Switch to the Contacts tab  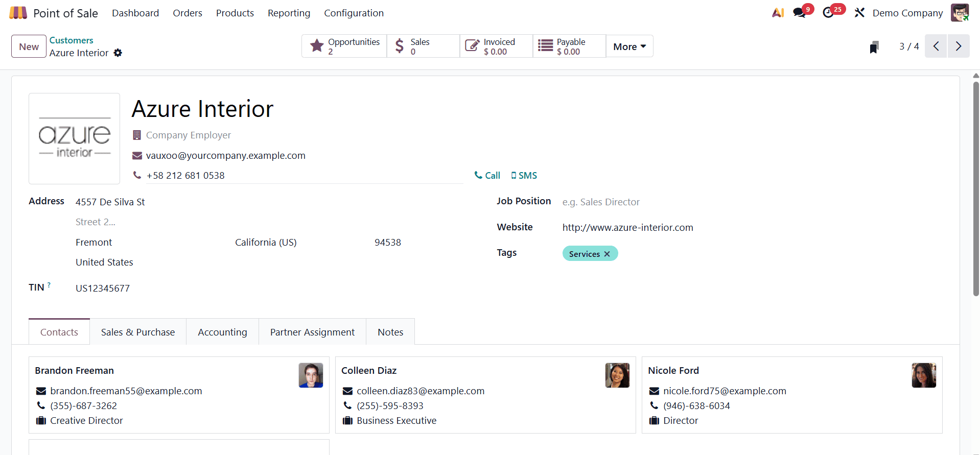point(59,332)
